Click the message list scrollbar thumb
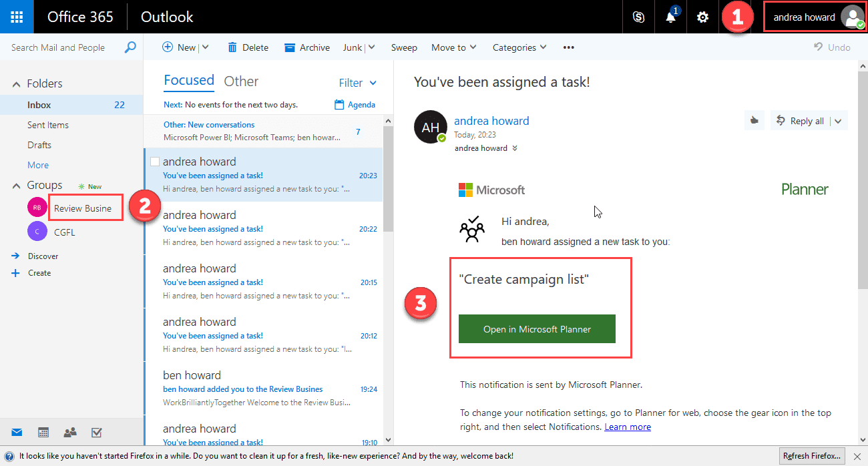Screen dimensions: 868x466 388,178
